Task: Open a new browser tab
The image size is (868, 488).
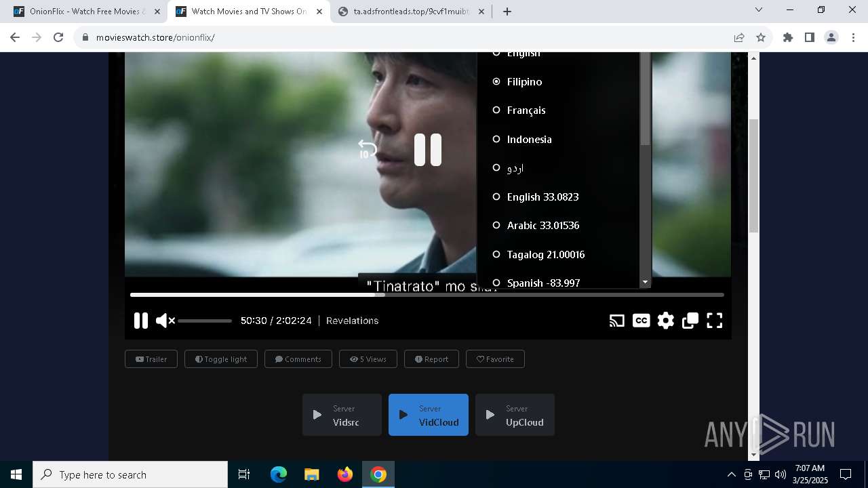Action: 507,12
